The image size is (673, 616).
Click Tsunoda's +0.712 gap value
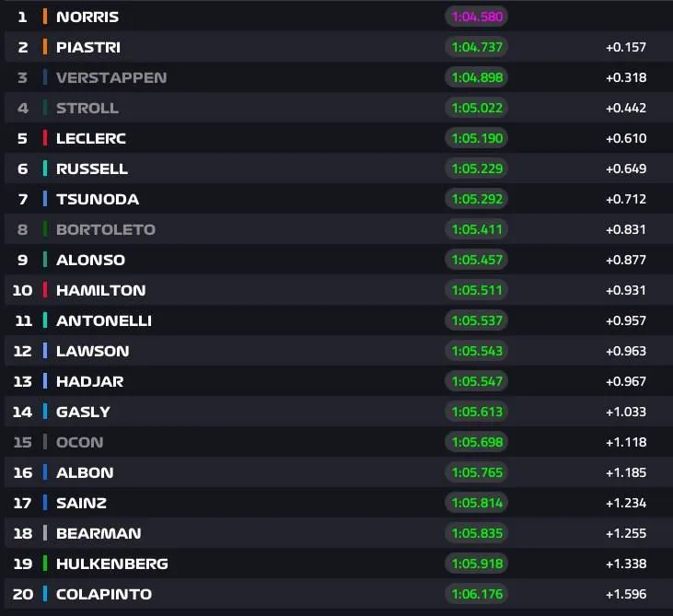[x=626, y=199]
